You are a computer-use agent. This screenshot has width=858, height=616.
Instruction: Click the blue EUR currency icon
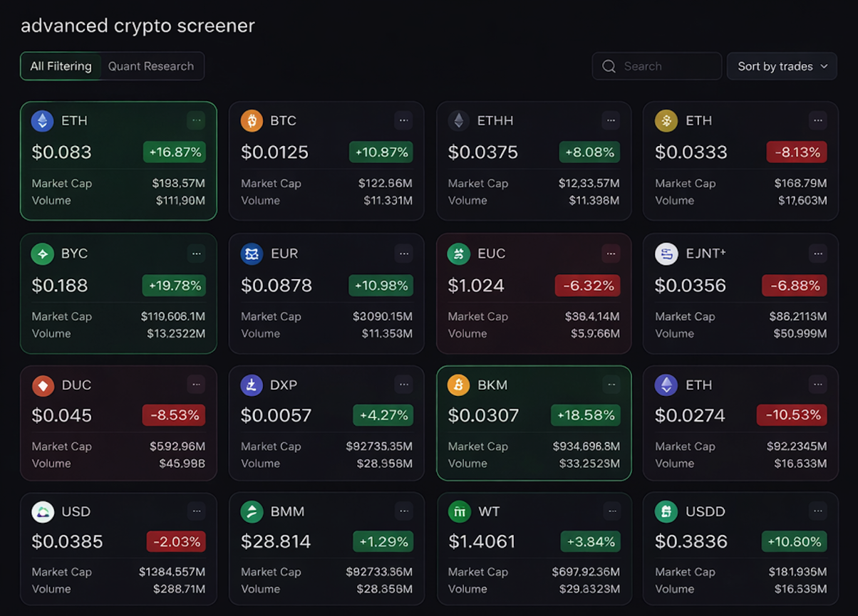tap(249, 254)
